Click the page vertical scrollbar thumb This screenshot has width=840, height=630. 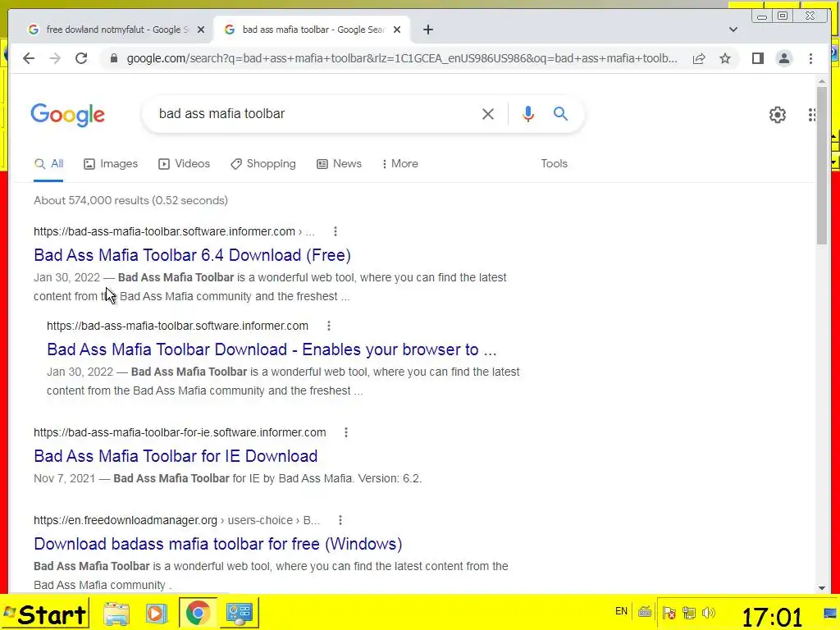point(822,165)
